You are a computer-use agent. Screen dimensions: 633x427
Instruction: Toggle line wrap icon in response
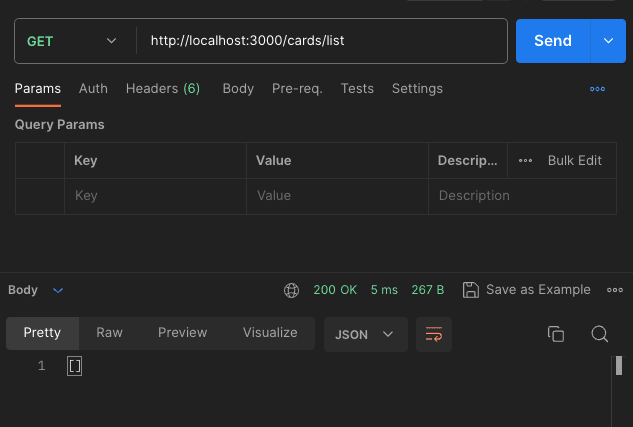[x=434, y=334]
